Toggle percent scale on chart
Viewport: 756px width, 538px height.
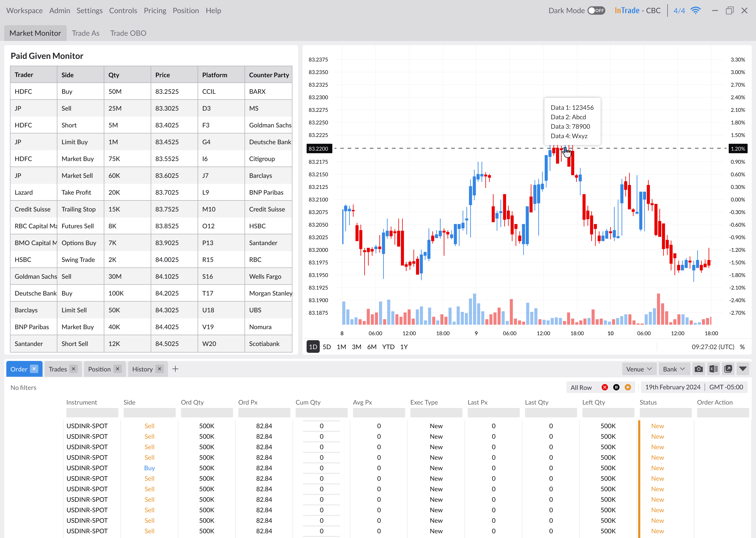pos(742,347)
